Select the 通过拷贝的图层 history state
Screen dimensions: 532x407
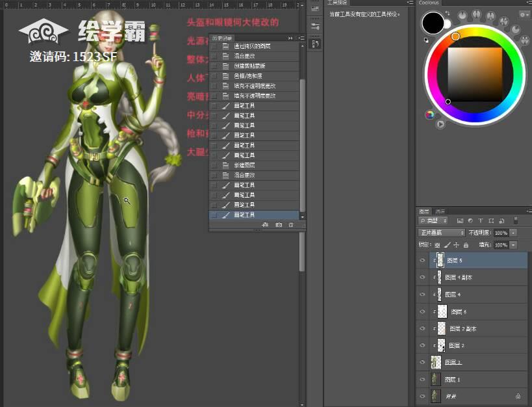(x=255, y=46)
